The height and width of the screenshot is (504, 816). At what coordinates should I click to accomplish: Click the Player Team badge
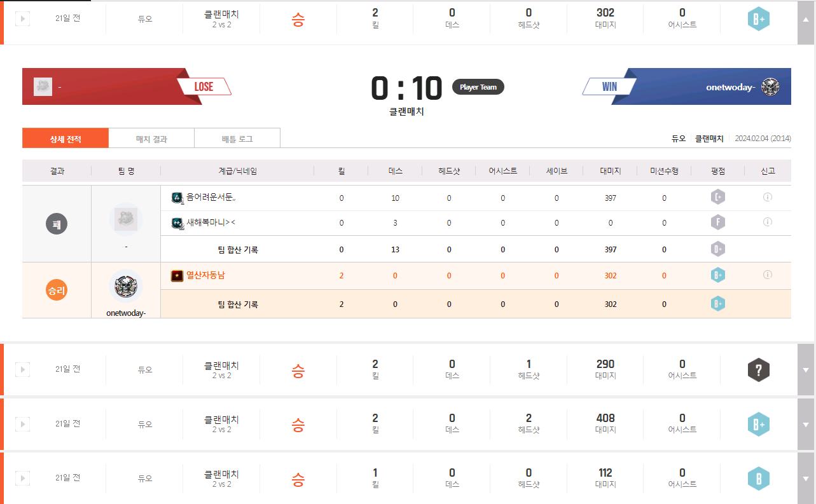(478, 87)
